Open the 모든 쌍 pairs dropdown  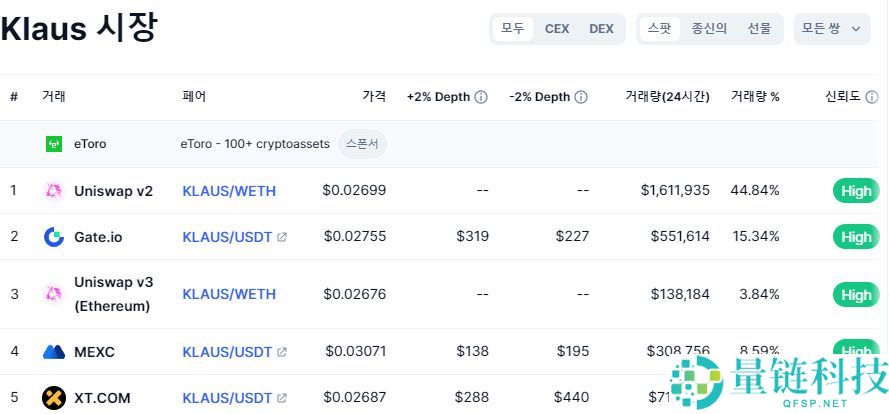coord(831,29)
